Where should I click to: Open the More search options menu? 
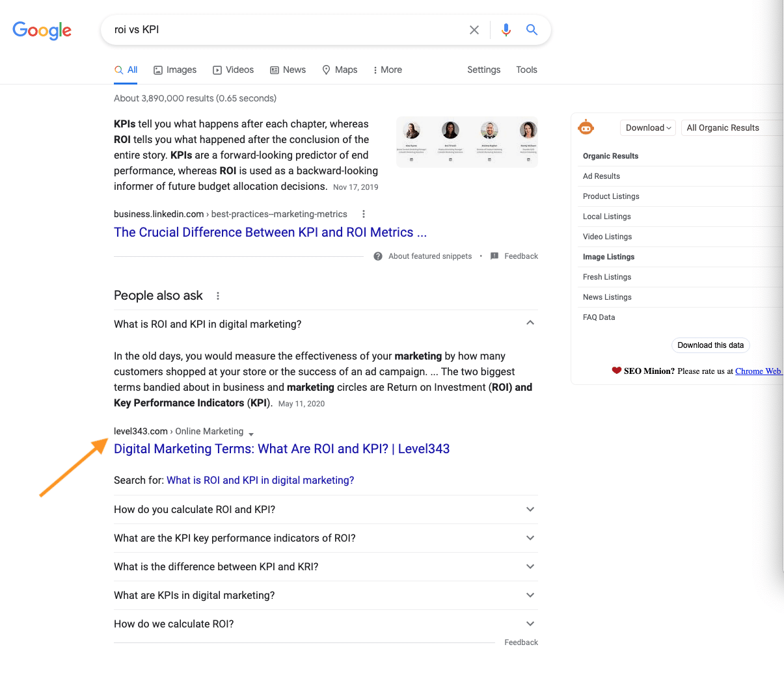click(387, 70)
